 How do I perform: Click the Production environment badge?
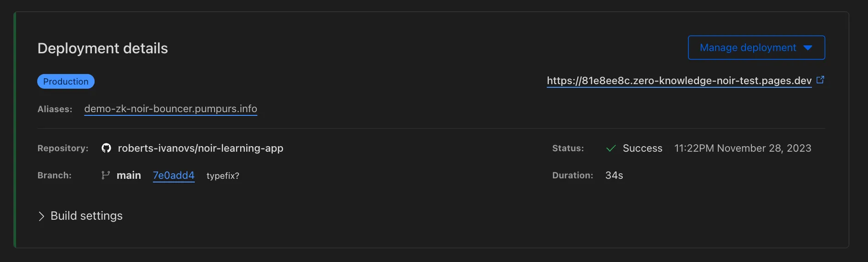point(66,81)
